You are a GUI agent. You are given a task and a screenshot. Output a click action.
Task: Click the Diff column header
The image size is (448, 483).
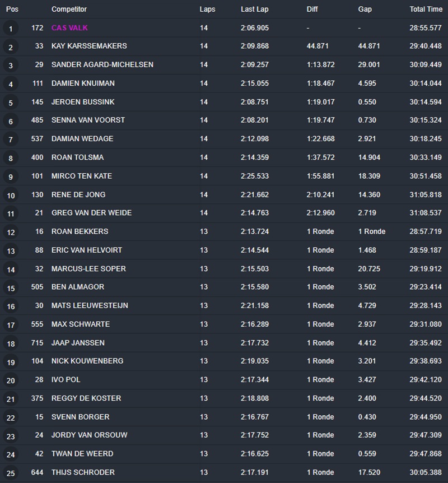[x=312, y=10]
